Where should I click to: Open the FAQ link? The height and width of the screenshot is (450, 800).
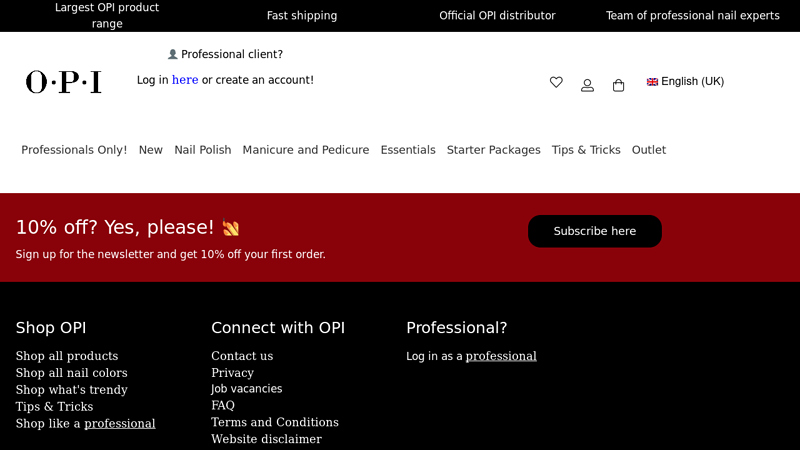[223, 406]
